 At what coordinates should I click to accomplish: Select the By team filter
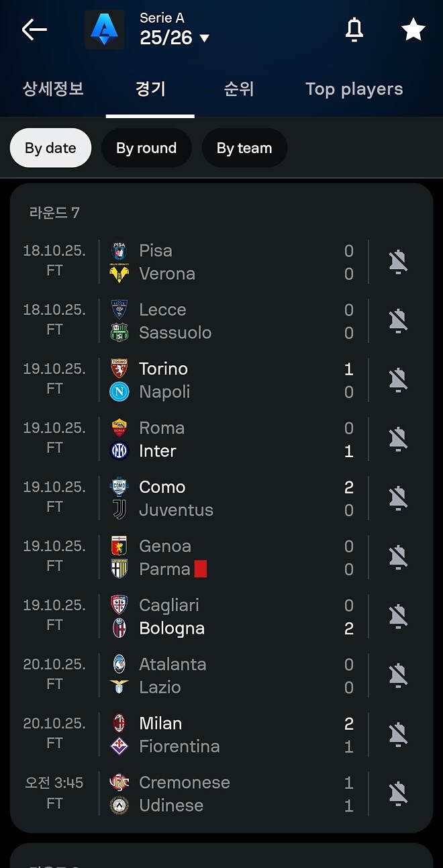pos(244,148)
